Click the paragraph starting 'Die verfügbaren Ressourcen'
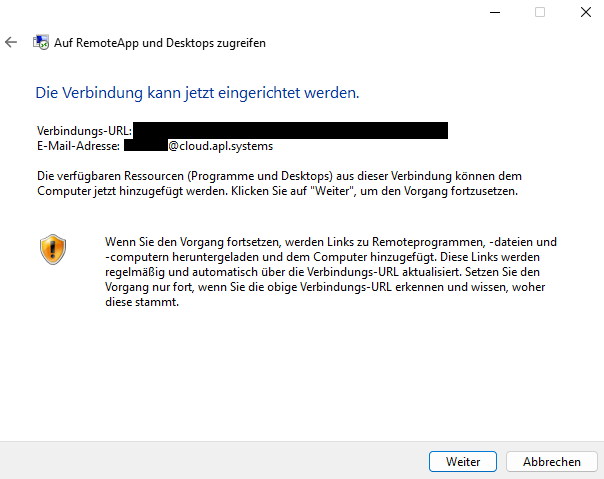 tap(279, 183)
